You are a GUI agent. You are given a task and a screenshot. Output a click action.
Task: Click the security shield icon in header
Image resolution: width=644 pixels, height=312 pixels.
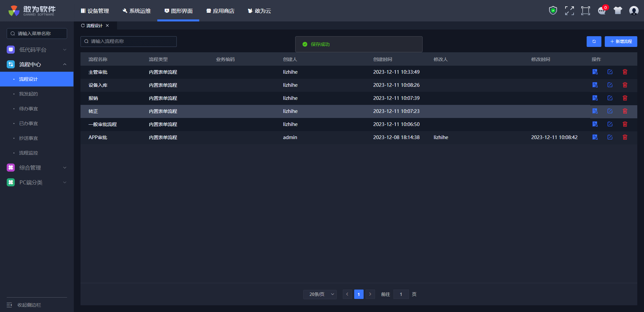coord(553,11)
